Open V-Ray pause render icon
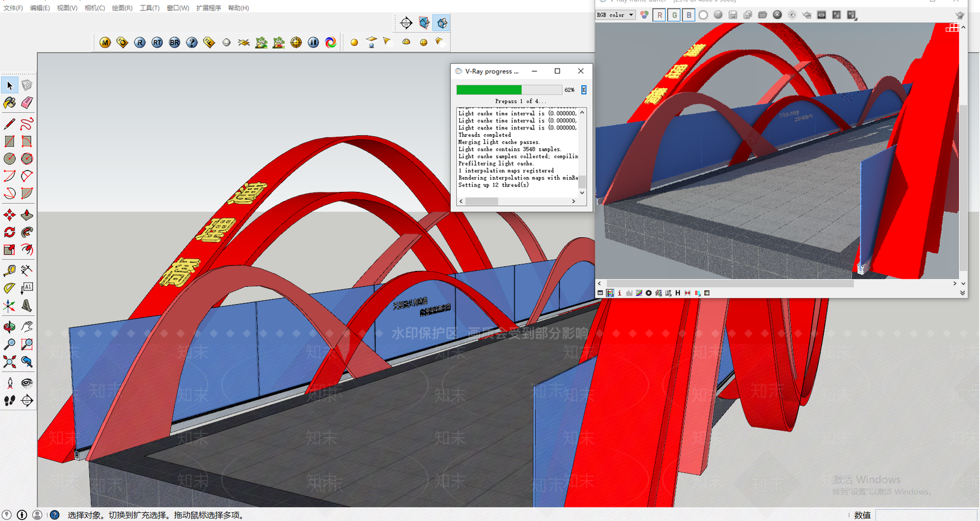This screenshot has width=980, height=521. pyautogui.click(x=313, y=42)
